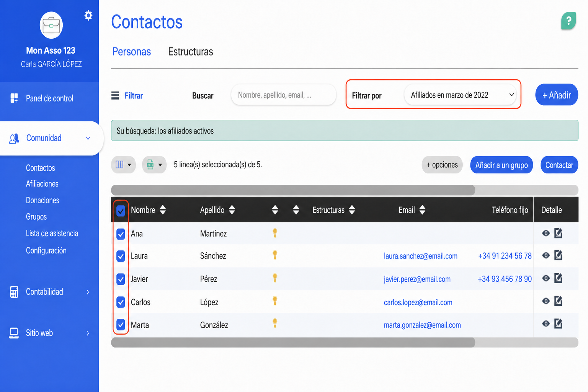Click the Panel de control grid icon

[14, 98]
